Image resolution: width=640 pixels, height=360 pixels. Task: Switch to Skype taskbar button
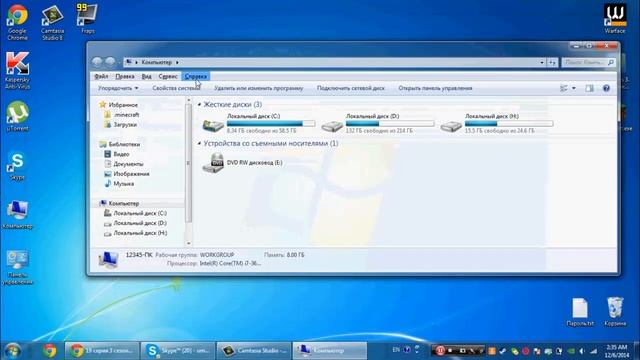[178, 351]
